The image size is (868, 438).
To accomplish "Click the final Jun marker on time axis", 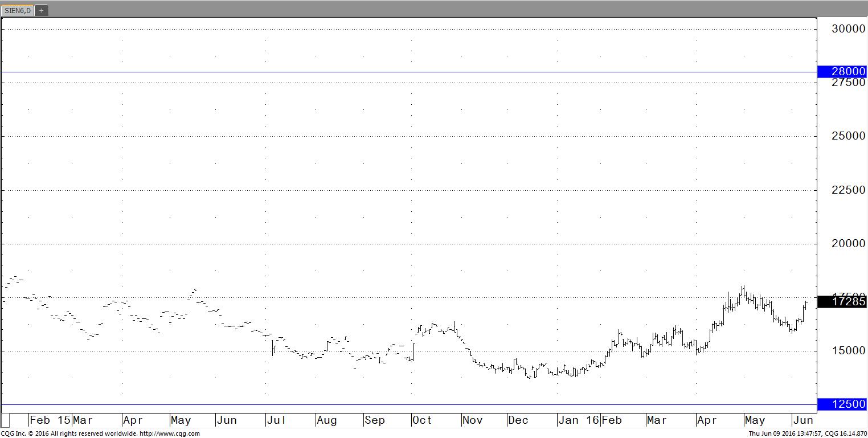I will pos(803,421).
